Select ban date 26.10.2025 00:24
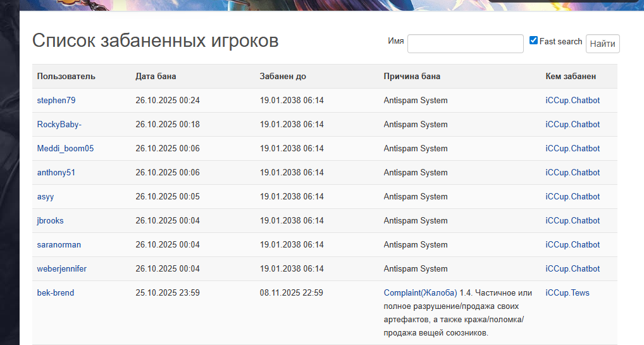The height and width of the screenshot is (345, 644). coord(168,100)
